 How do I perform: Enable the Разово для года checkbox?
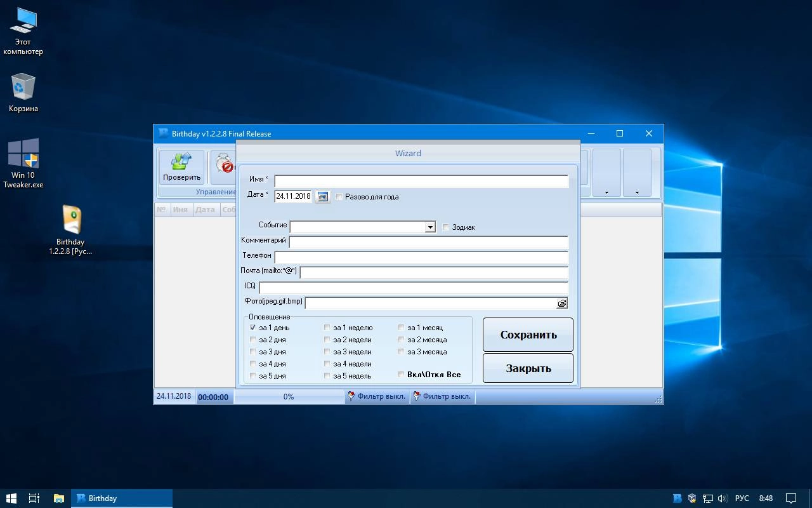point(339,197)
